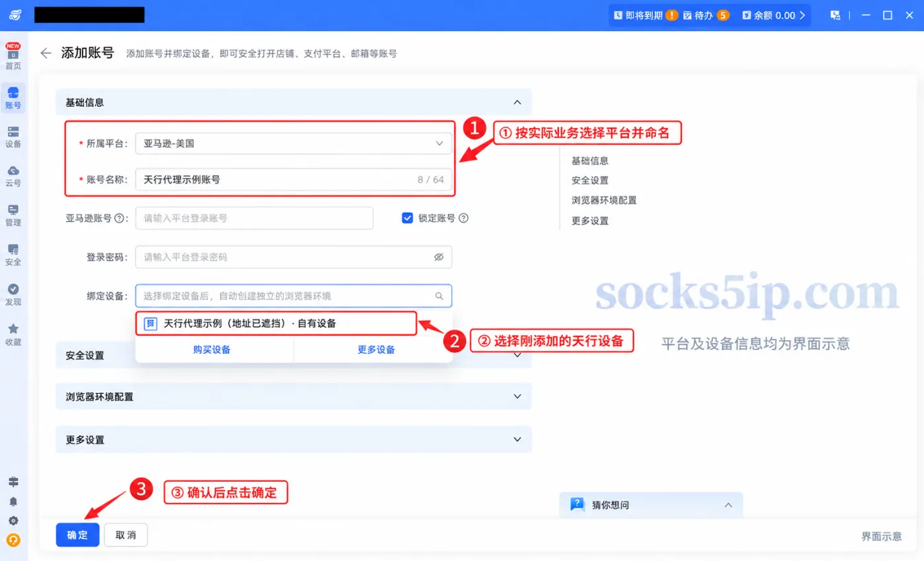The image size is (924, 561).
Task: Click the signpost icon above the bell
Action: pyautogui.click(x=13, y=482)
